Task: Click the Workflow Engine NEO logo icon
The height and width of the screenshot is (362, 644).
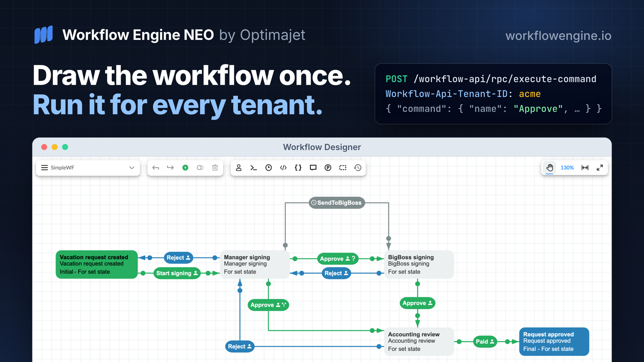Action: (x=43, y=35)
